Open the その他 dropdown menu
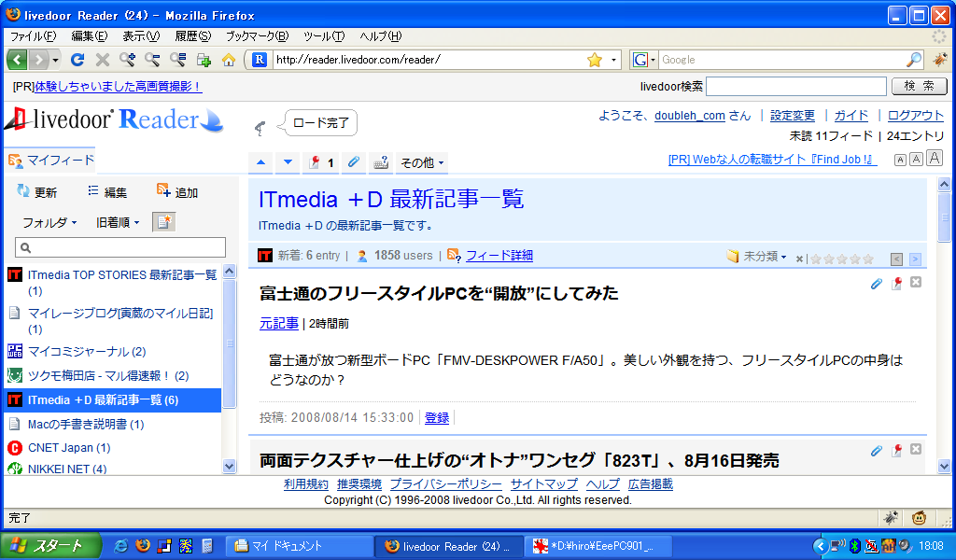956x560 pixels. coord(422,162)
